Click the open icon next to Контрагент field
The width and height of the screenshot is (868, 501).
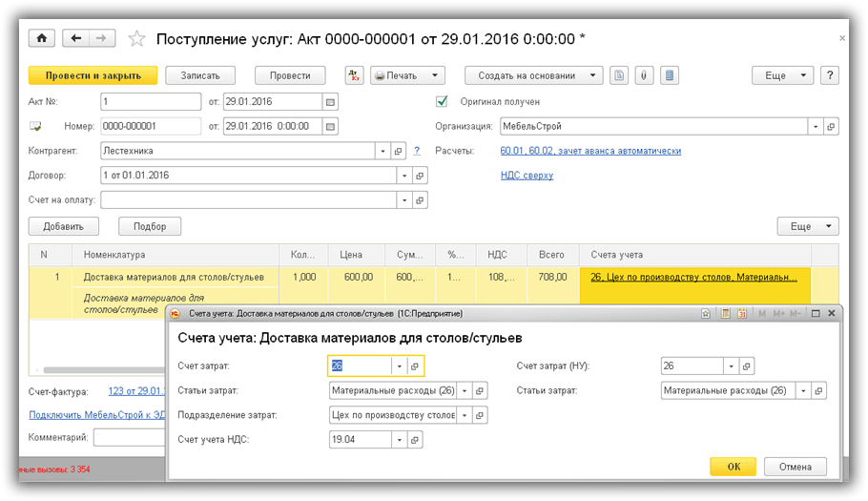398,151
